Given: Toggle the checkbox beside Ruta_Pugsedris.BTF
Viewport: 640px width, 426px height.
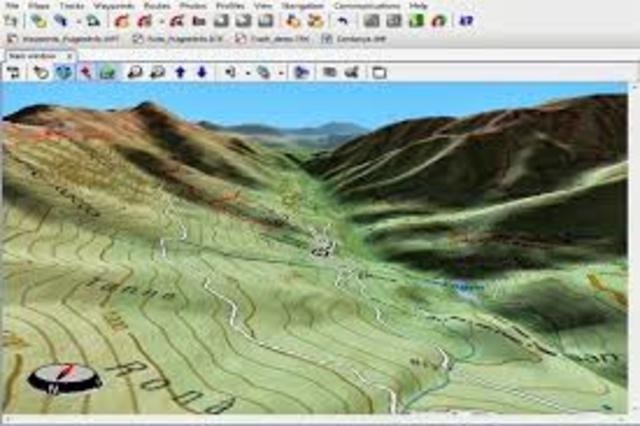Looking at the screenshot, I should click(138, 39).
